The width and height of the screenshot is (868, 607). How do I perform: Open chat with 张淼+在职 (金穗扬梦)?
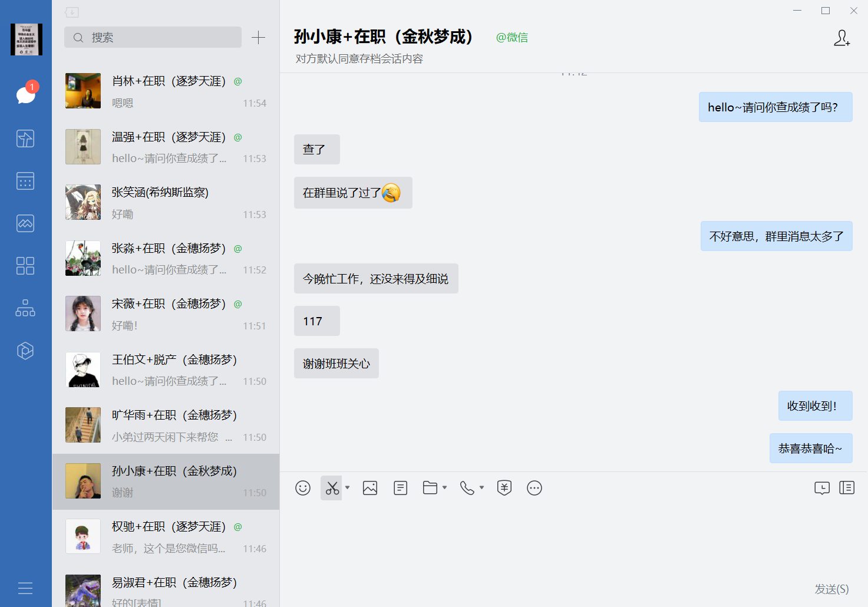(166, 259)
